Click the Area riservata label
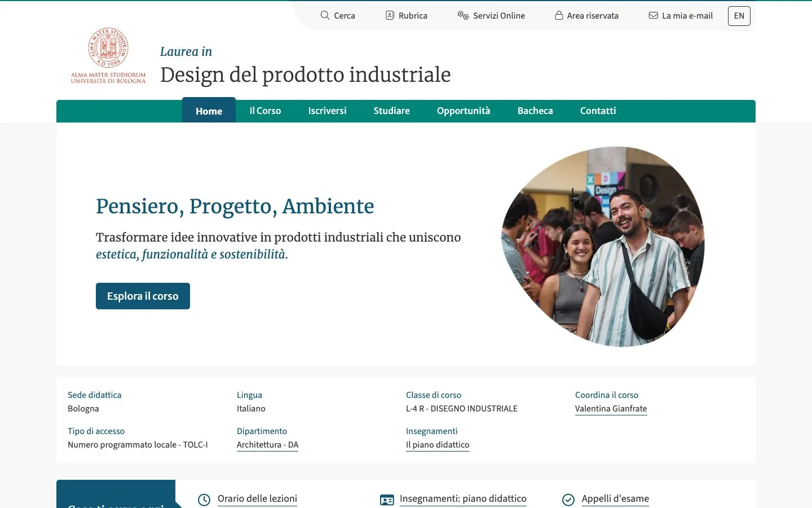Image resolution: width=812 pixels, height=508 pixels. (x=593, y=16)
